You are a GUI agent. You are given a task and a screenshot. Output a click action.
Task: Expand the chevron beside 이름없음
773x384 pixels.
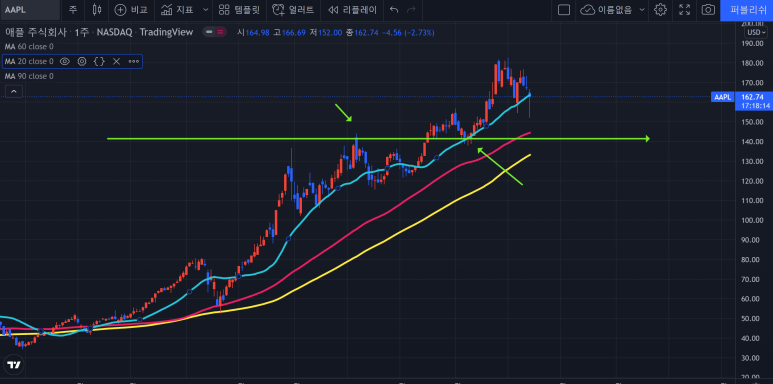click(642, 9)
